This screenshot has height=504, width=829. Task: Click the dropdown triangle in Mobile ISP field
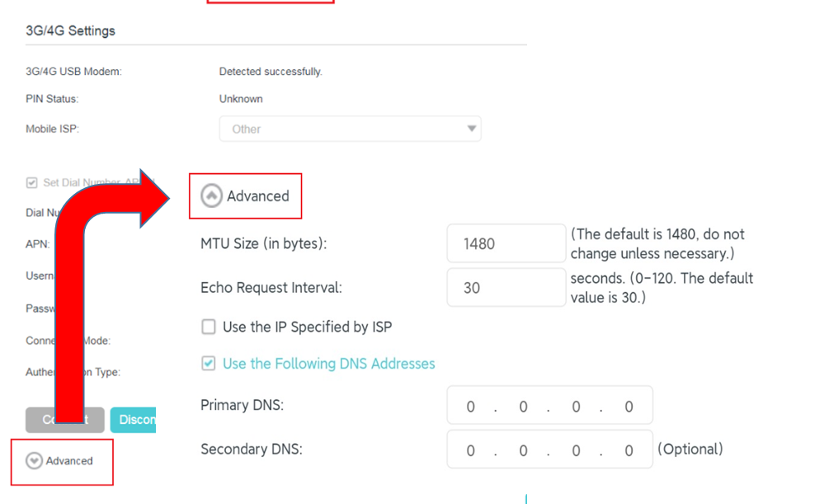[x=471, y=130]
